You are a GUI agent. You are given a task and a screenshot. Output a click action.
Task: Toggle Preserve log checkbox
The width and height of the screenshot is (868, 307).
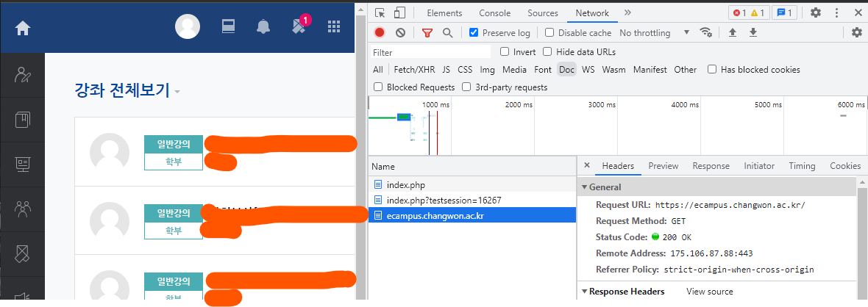pos(473,32)
